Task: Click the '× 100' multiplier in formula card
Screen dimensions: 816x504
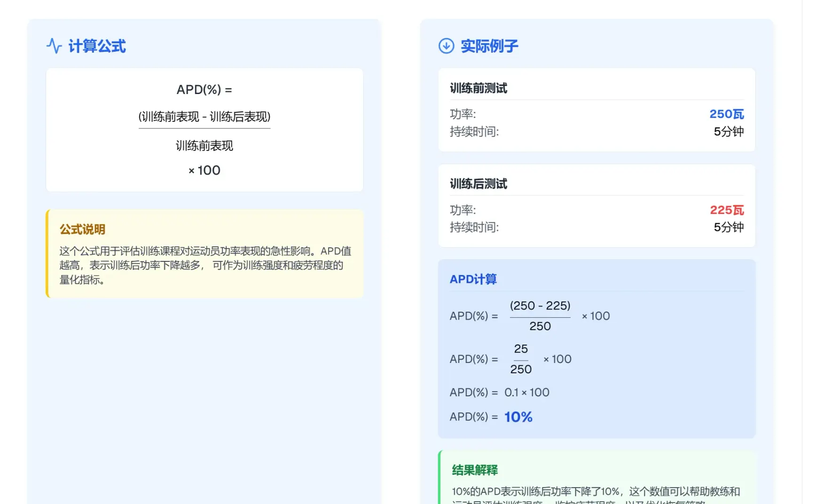Action: (x=204, y=170)
